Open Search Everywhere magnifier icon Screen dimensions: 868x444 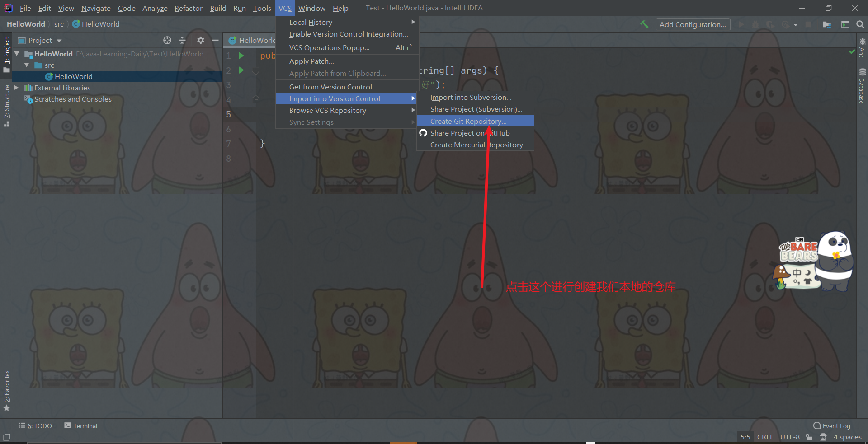pos(860,24)
